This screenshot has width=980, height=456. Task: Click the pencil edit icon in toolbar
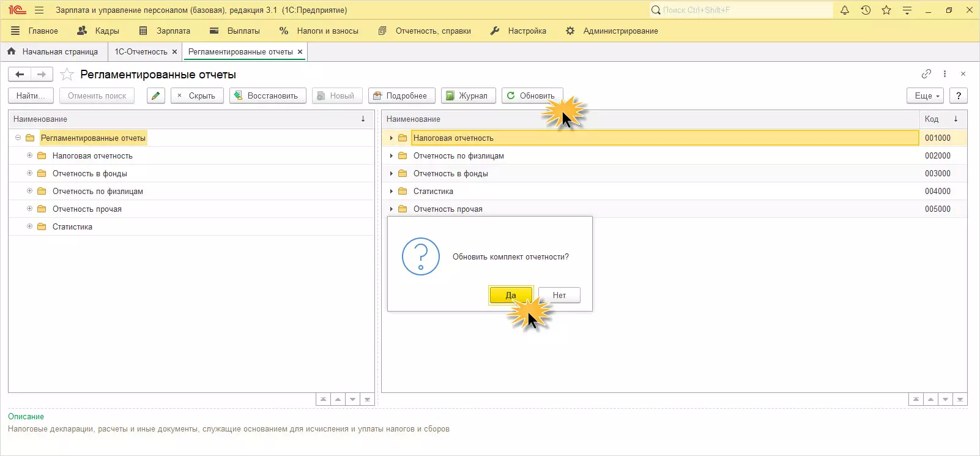pos(156,95)
